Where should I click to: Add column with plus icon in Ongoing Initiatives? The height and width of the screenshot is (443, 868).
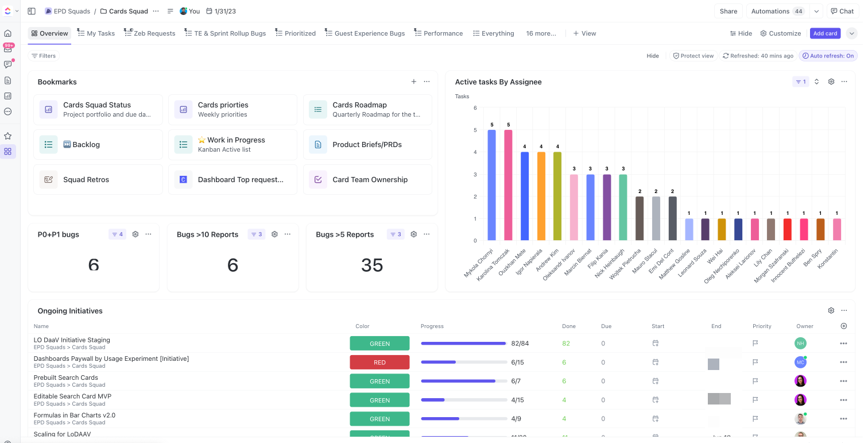[x=844, y=326]
